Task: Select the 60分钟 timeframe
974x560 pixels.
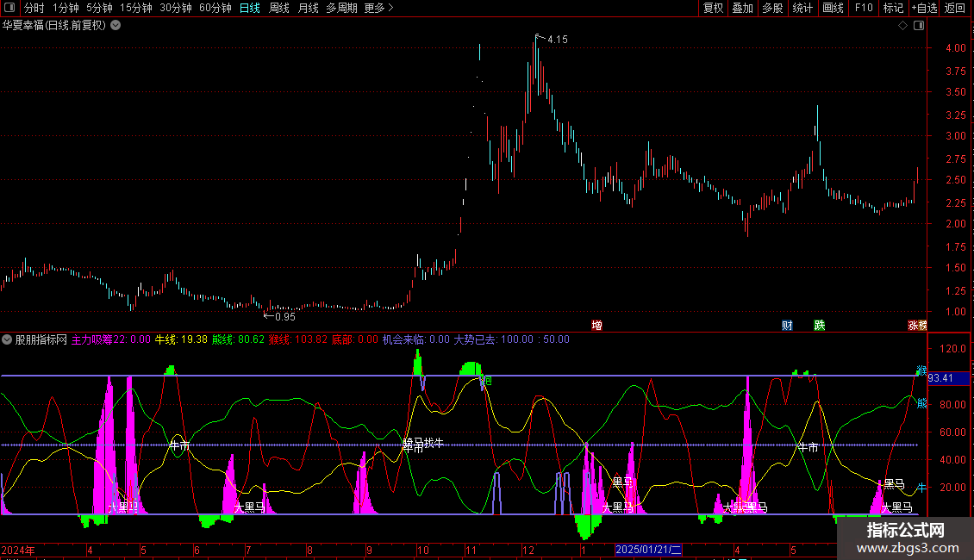Action: (x=215, y=8)
